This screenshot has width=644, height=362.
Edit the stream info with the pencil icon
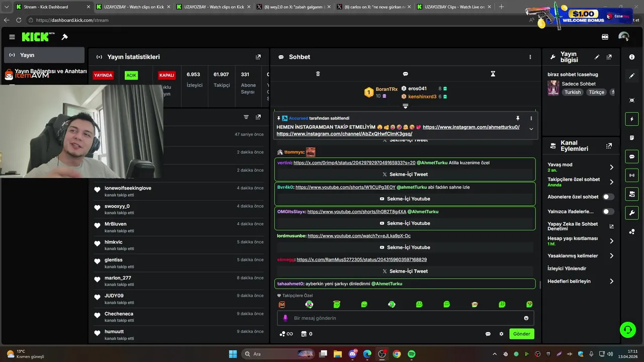pos(597,57)
